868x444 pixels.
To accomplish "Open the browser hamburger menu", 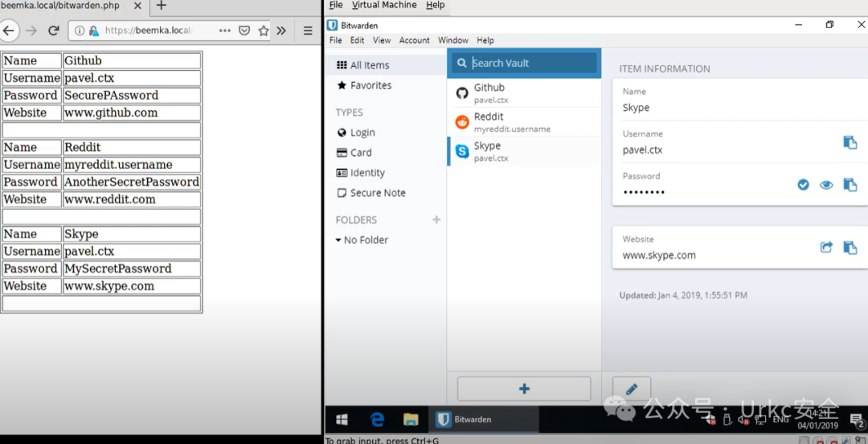I will click(x=308, y=31).
